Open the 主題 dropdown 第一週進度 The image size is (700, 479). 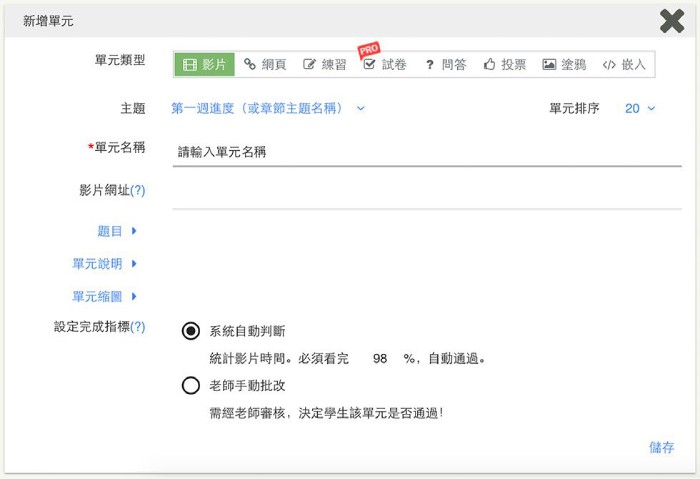tap(268, 108)
